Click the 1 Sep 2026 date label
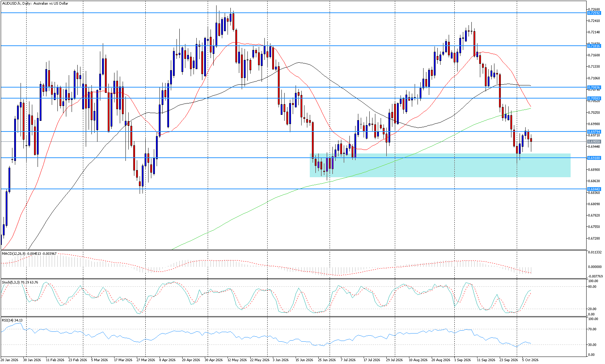 coord(463,360)
